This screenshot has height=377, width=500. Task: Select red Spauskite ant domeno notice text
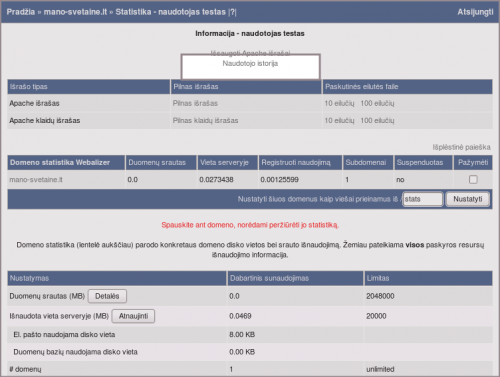click(250, 225)
